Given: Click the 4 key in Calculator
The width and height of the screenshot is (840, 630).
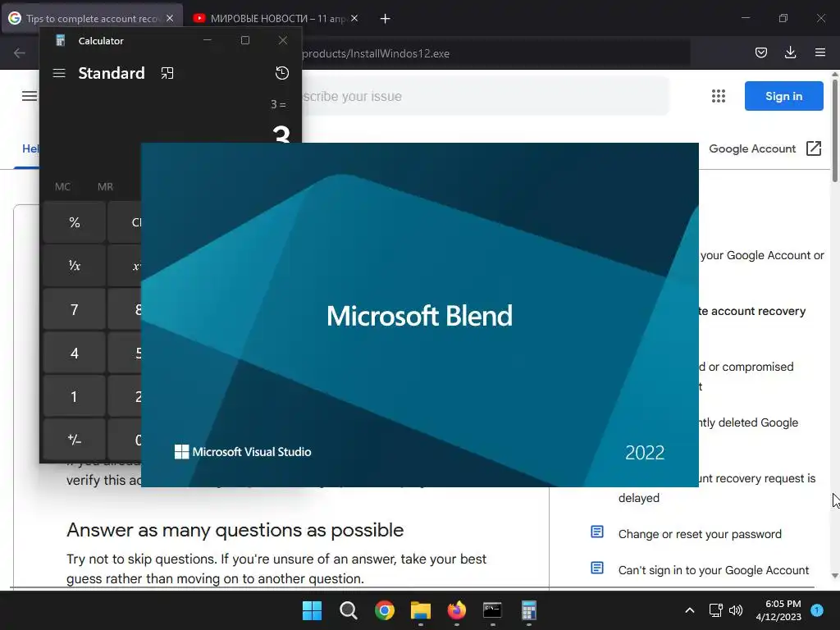Looking at the screenshot, I should [75, 353].
